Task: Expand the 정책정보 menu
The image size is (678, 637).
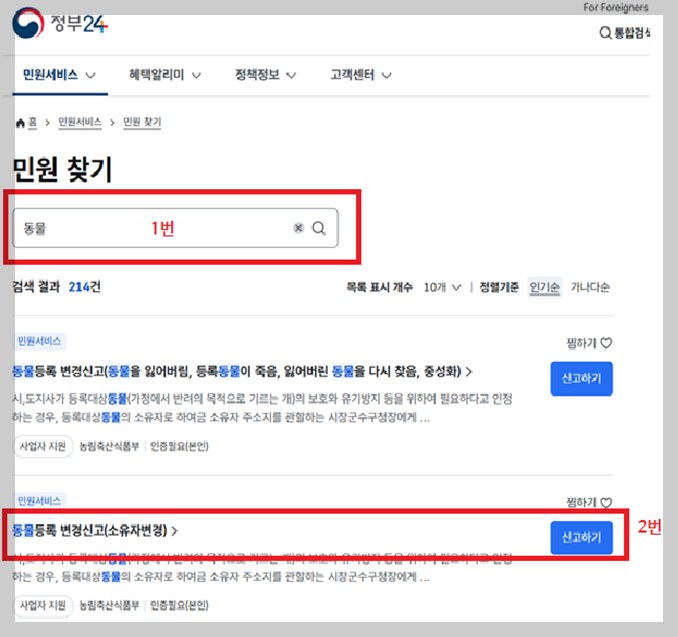Action: click(x=265, y=75)
